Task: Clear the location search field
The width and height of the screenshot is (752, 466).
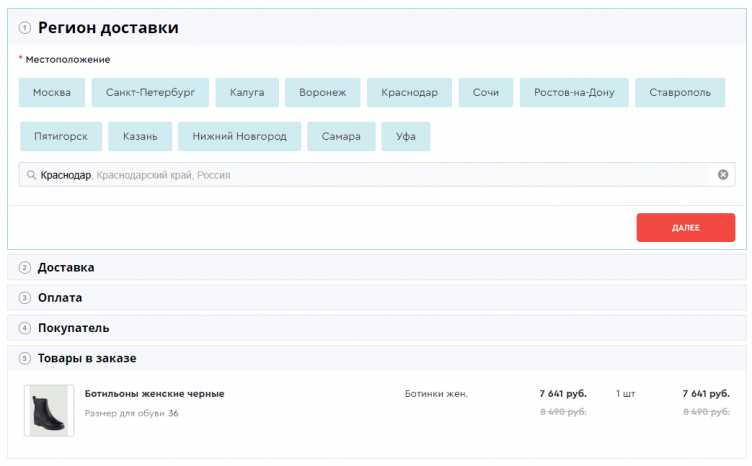Action: pyautogui.click(x=723, y=175)
